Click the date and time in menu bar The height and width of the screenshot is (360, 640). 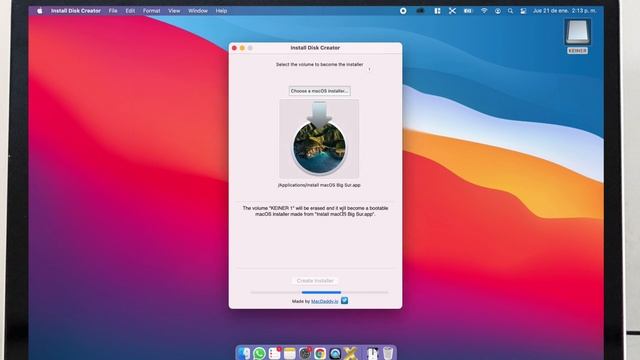(564, 11)
